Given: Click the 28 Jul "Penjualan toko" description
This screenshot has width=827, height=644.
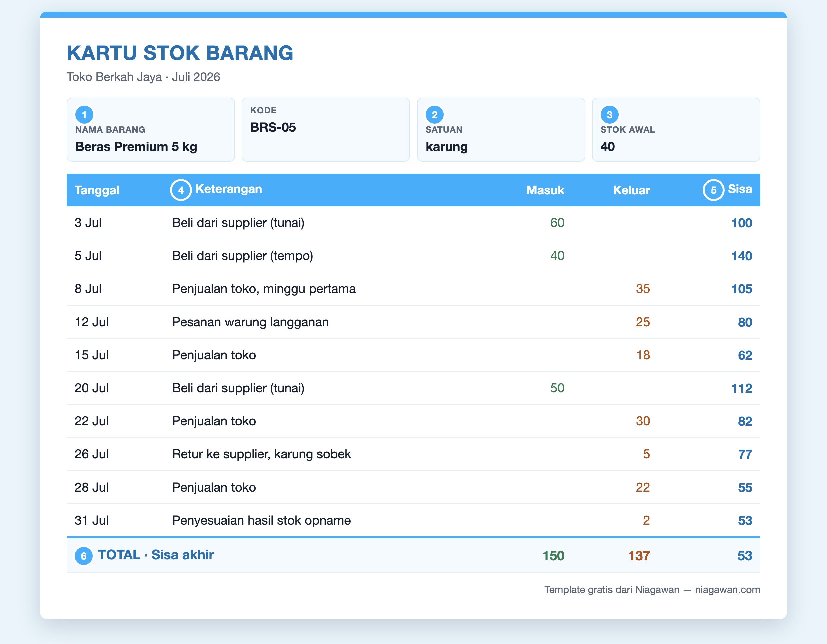Looking at the screenshot, I should pos(214,487).
